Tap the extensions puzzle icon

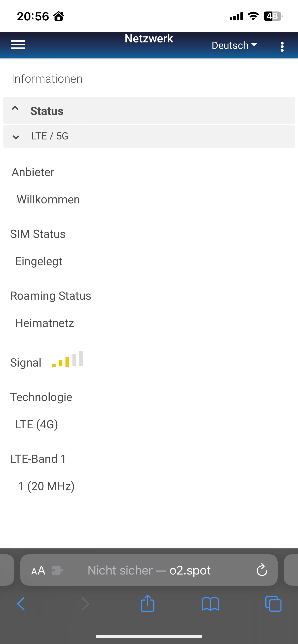tap(57, 570)
